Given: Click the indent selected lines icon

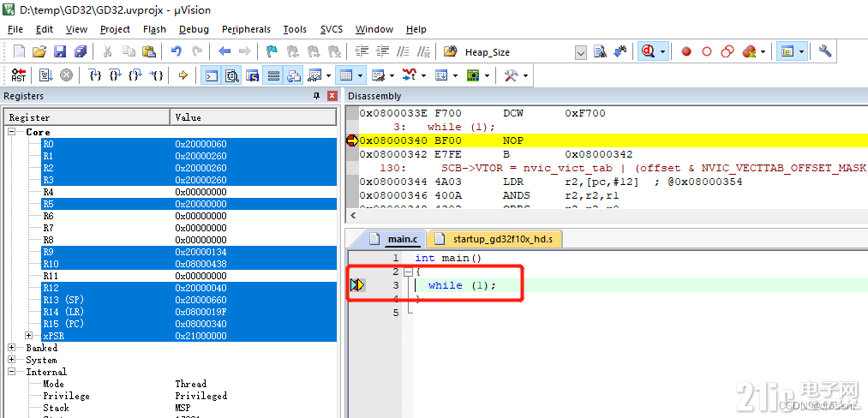Looking at the screenshot, I should click(x=362, y=51).
